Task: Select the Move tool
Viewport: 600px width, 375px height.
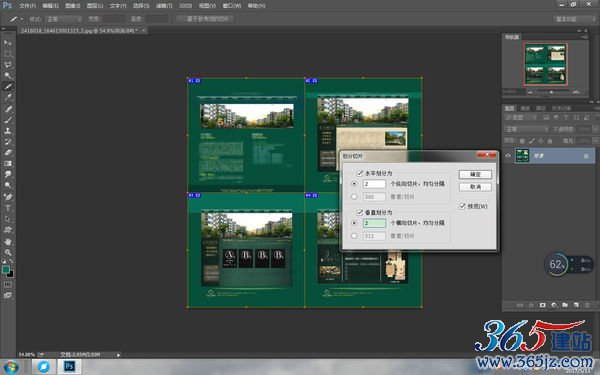Action: [x=8, y=42]
